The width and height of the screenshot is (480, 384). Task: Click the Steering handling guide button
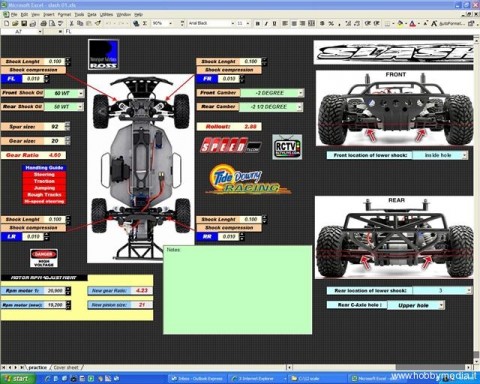44,175
